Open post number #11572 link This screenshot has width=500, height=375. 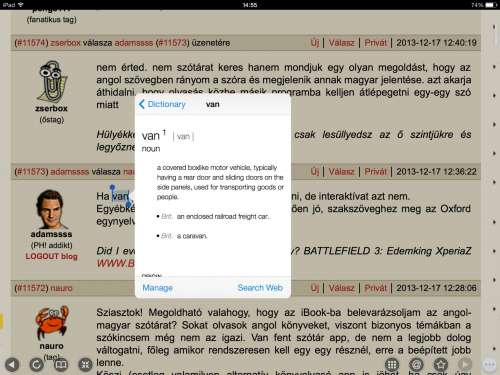click(x=32, y=288)
